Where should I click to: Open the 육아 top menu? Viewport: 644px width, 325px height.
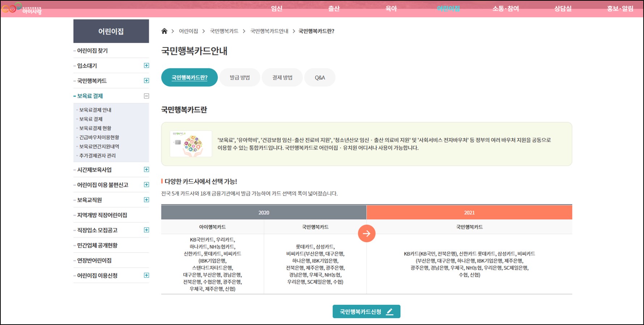click(x=391, y=9)
